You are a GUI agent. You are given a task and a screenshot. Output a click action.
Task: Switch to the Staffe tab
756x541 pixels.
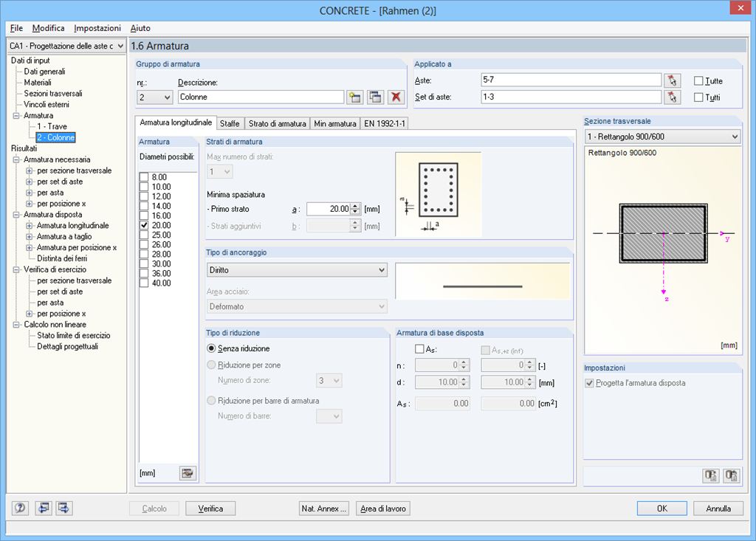click(230, 123)
